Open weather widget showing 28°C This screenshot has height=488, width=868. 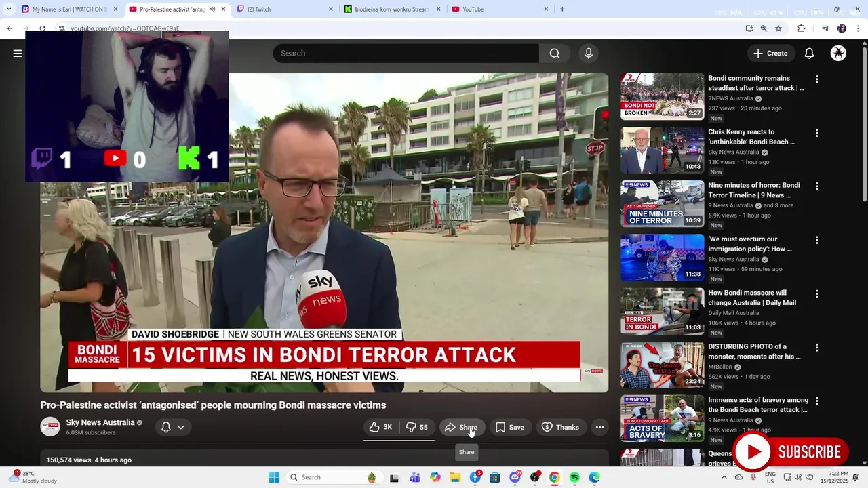(x=35, y=477)
